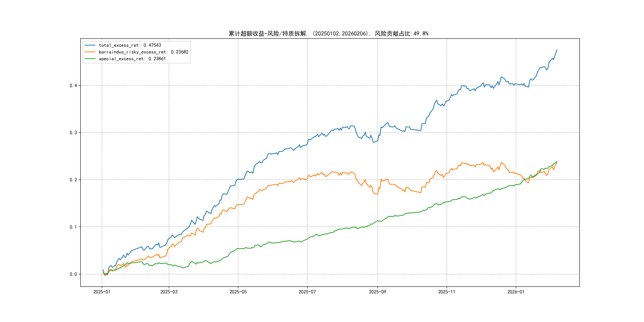The width and height of the screenshot is (644, 322).
Task: Click the 2025-03 x-axis tick label
Action: click(x=169, y=292)
